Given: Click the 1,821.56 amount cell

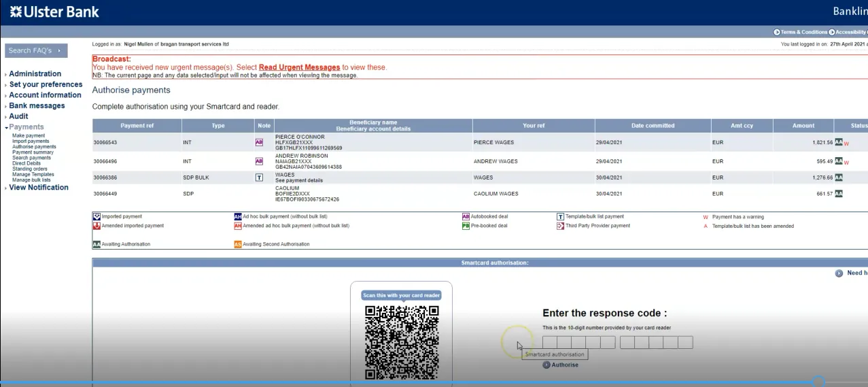Looking at the screenshot, I should coord(803,142).
